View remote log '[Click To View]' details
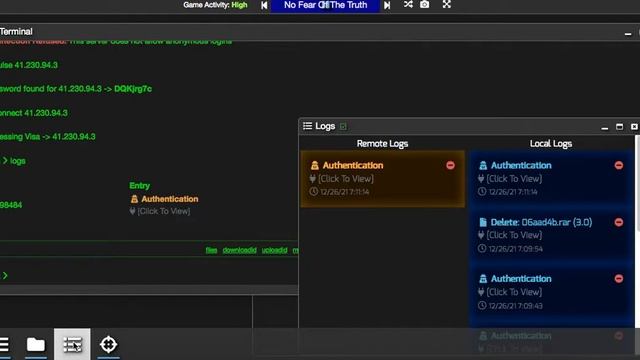 tap(346, 179)
